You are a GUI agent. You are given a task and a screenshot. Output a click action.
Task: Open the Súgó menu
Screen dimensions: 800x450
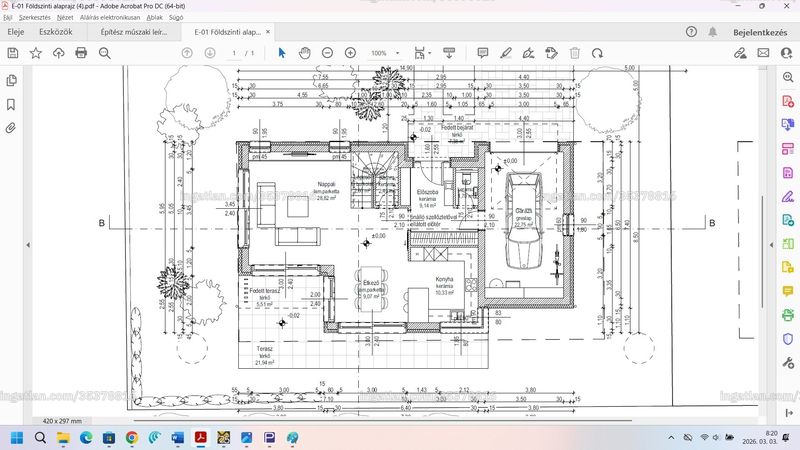pos(176,17)
